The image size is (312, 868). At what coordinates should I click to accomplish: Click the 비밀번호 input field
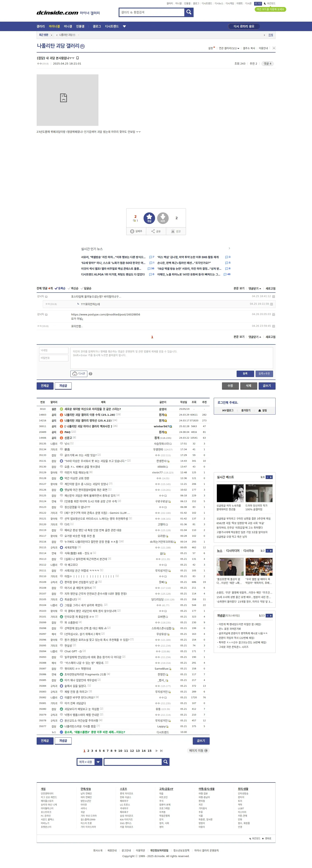point(54,358)
